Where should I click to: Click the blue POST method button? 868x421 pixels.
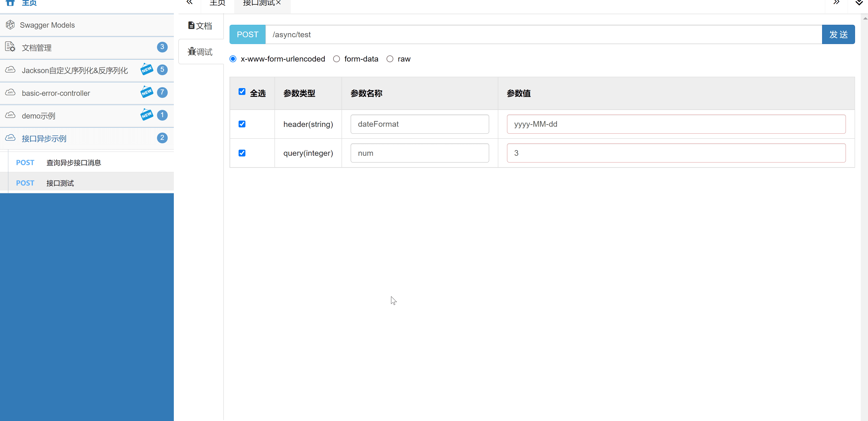(247, 34)
